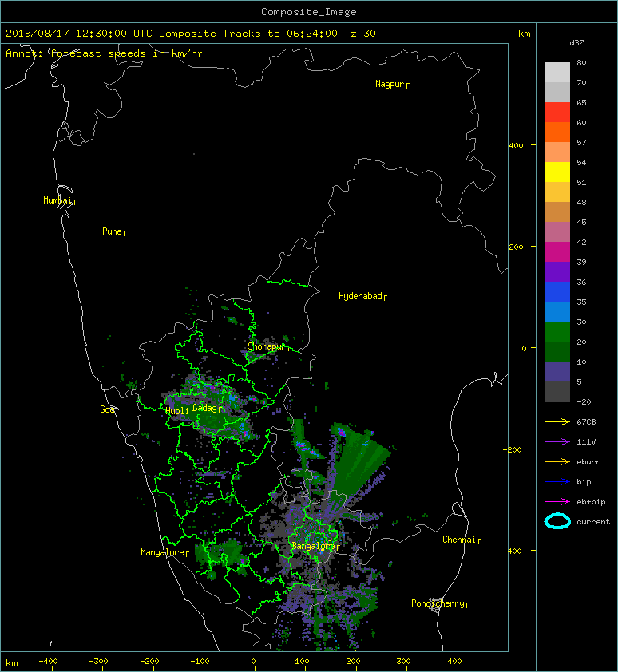The image size is (618, 672).
Task: Pick the purple 36-39 dBZ swatch
Action: pyautogui.click(x=557, y=271)
